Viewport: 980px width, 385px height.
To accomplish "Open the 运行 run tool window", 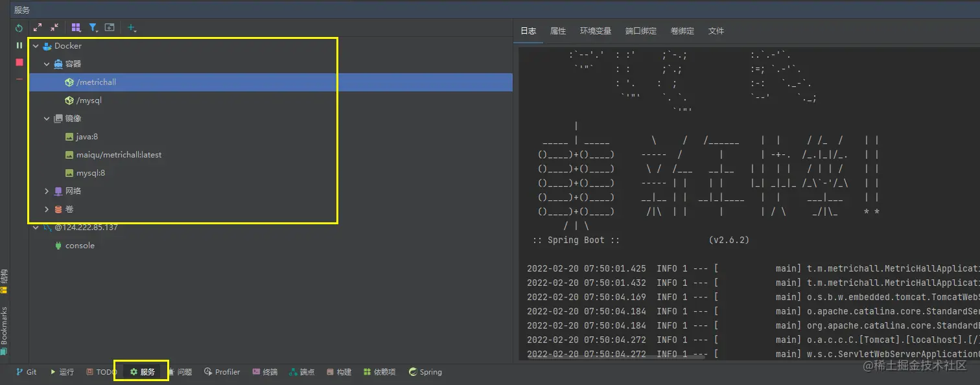I will click(62, 372).
